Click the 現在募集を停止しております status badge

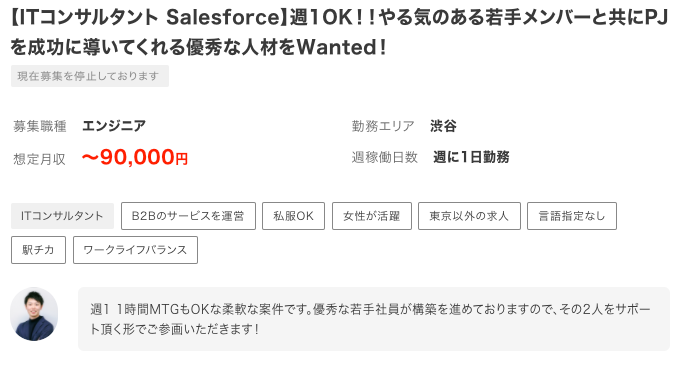pyautogui.click(x=90, y=76)
